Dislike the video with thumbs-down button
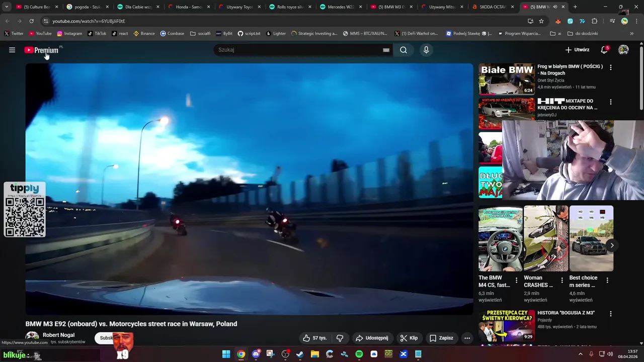The image size is (644, 362). pyautogui.click(x=340, y=338)
